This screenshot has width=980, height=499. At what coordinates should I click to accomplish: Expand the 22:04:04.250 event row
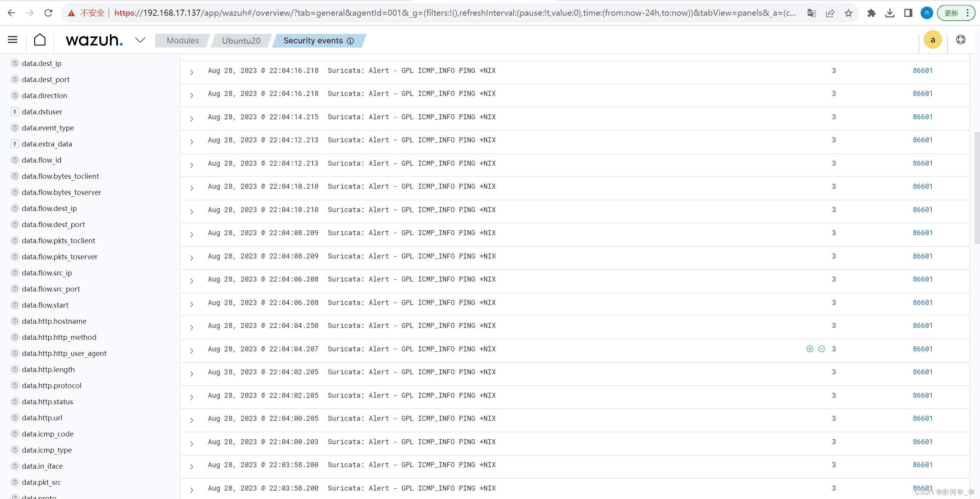192,327
